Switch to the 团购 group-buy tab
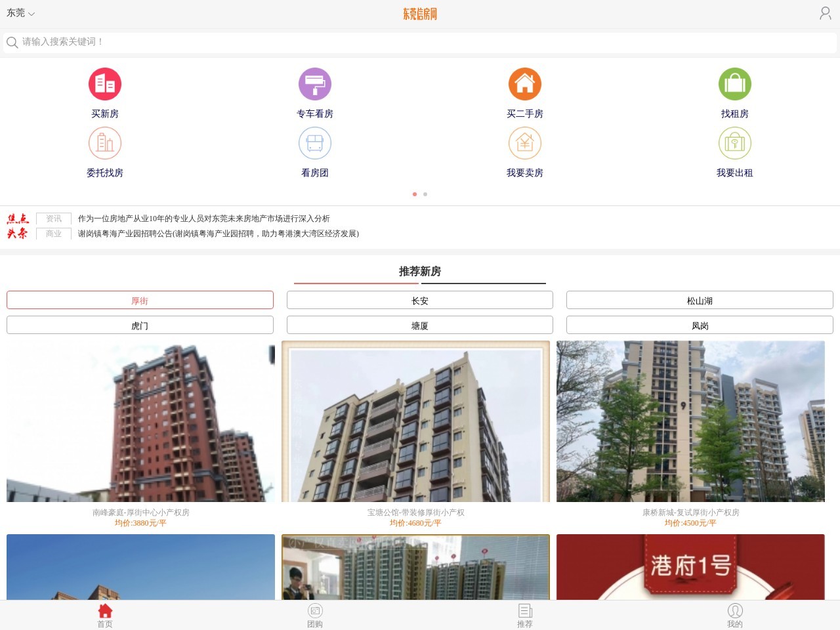 315,614
